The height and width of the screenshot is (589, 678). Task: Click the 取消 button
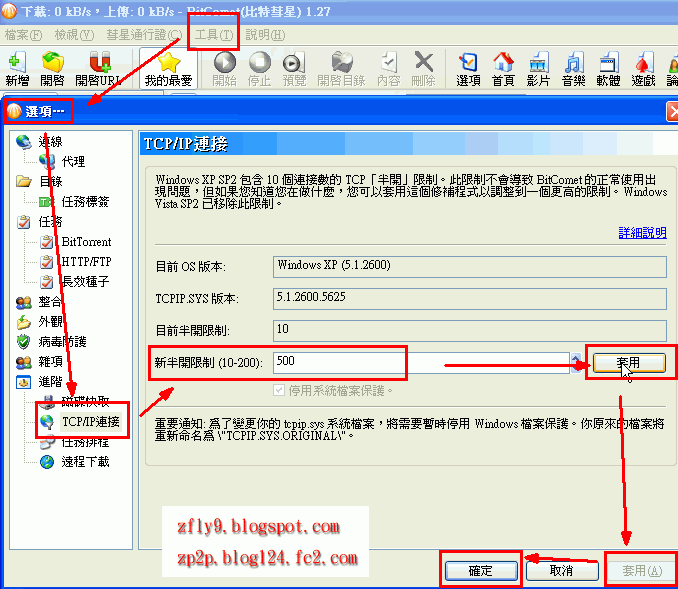click(562, 571)
